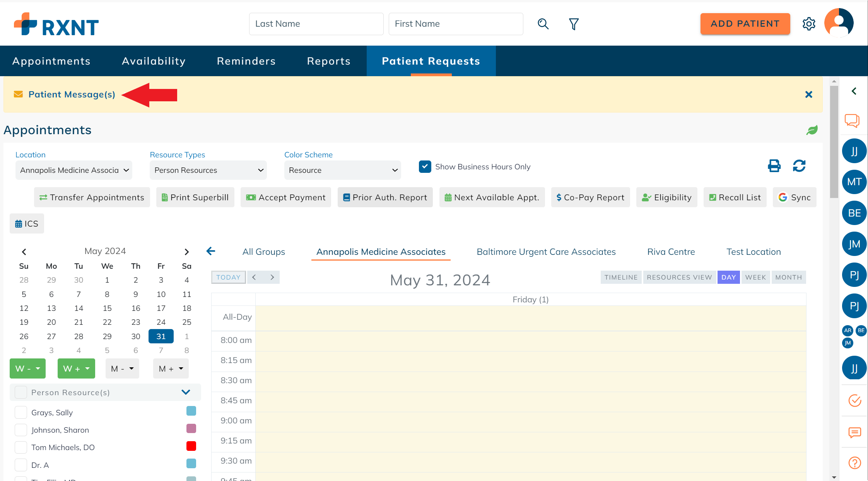Image resolution: width=868 pixels, height=481 pixels.
Task: Click the Google Sync button
Action: 795,197
